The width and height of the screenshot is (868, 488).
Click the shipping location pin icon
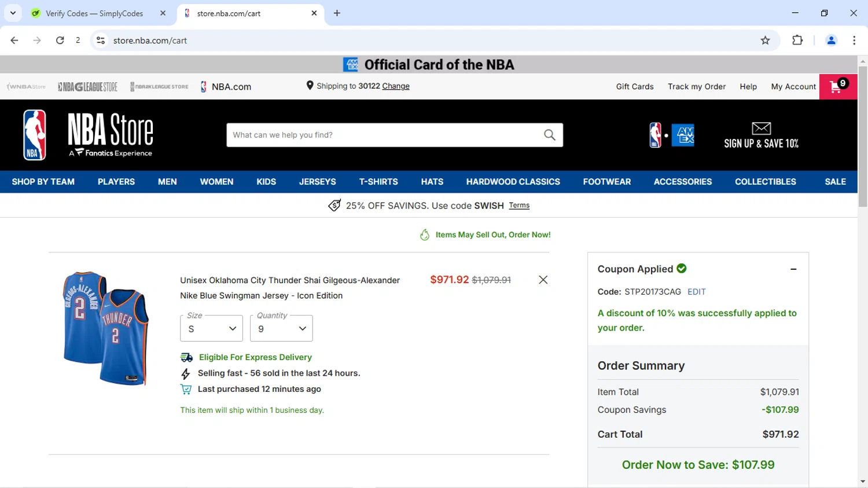pos(310,86)
